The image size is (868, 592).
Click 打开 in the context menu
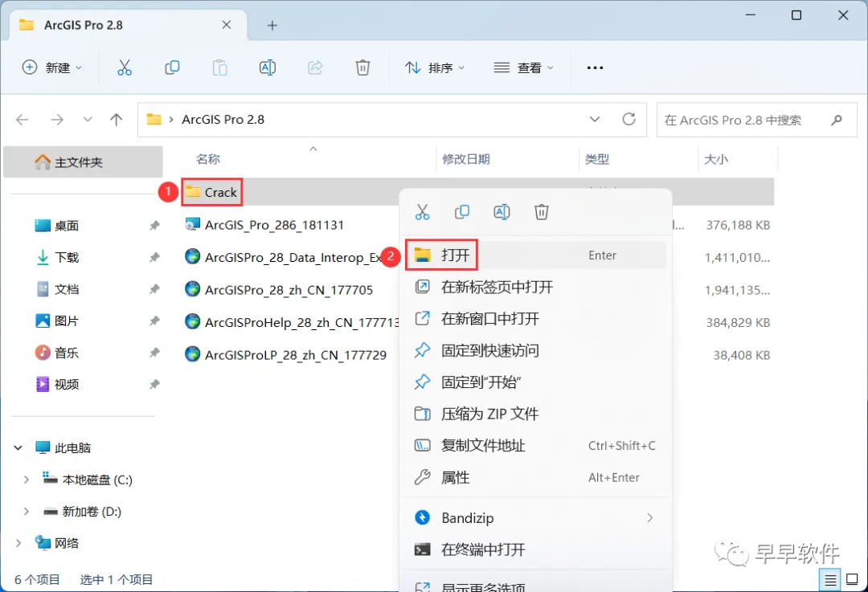tap(535, 255)
